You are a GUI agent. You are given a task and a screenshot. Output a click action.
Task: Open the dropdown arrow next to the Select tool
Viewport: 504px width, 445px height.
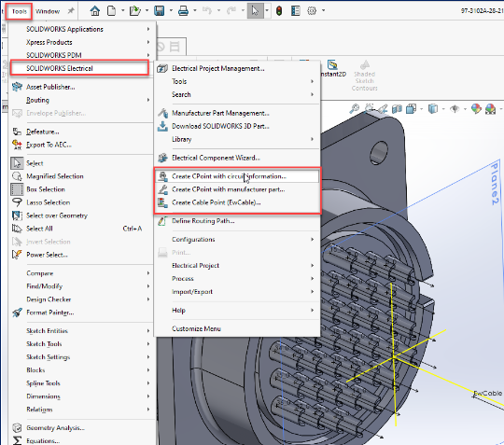[267, 11]
